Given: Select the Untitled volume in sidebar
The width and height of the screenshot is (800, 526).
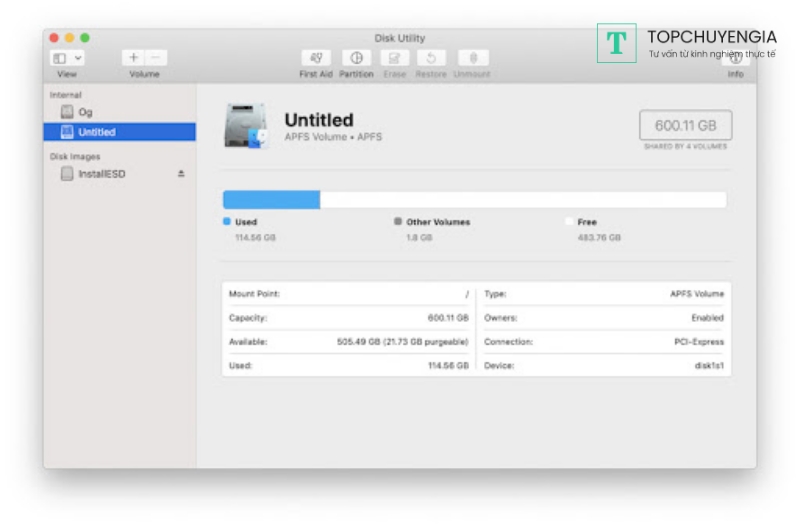Looking at the screenshot, I should click(96, 132).
